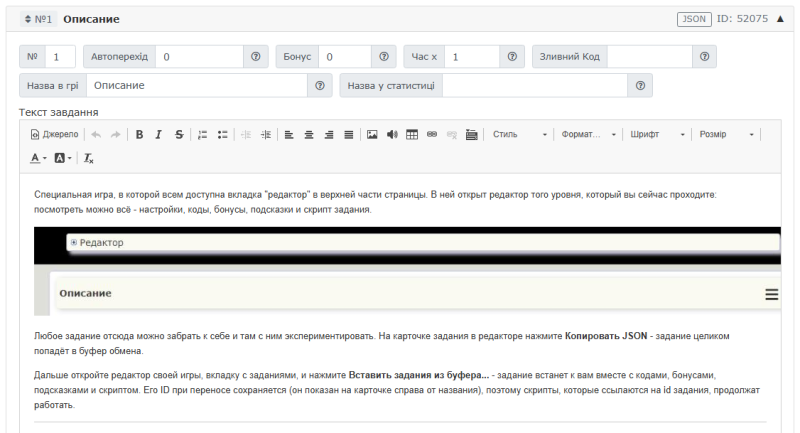The width and height of the screenshot is (800, 433).
Task: Open the Розмір size dropdown
Action: point(726,135)
